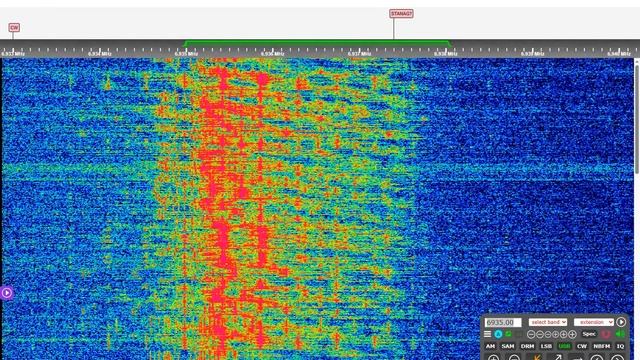Click the 6.934 MHz scale label
The height and width of the screenshot is (360, 640).
pos(100,53)
